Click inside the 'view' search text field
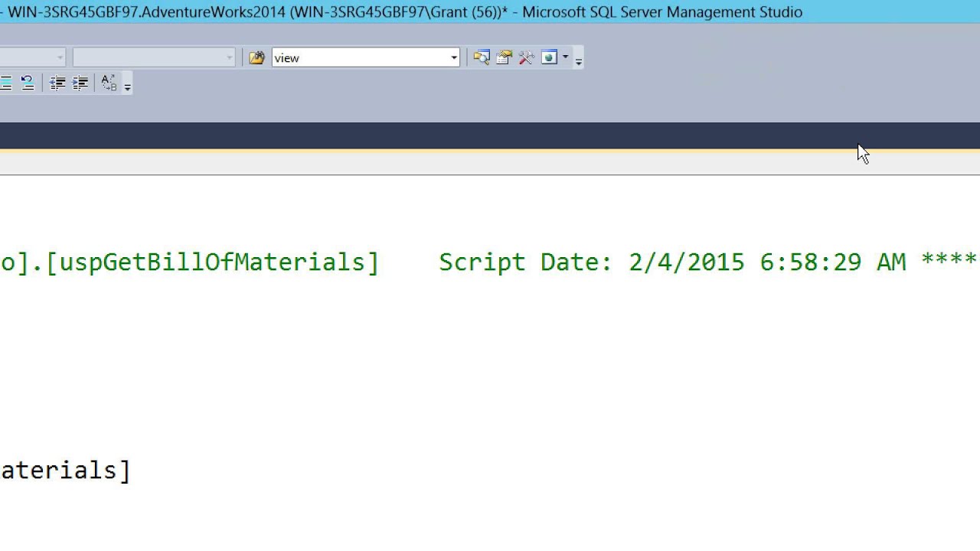This screenshot has height=551, width=980. tap(360, 58)
